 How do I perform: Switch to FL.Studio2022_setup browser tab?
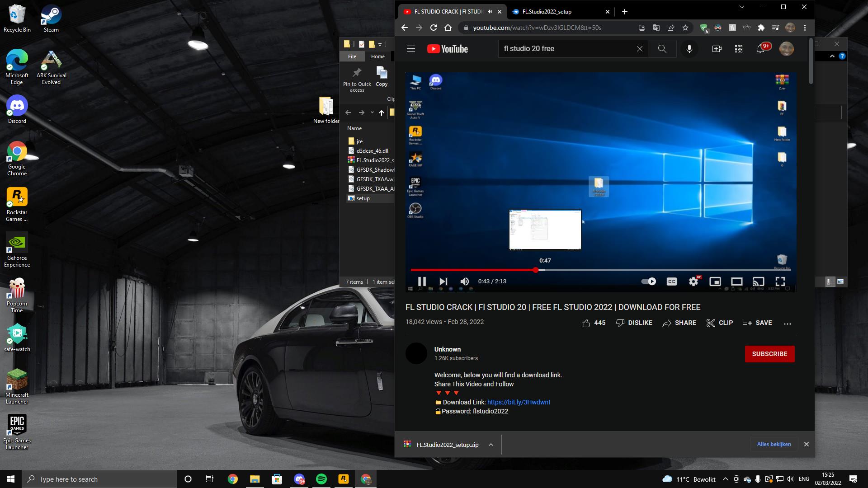pyautogui.click(x=547, y=12)
